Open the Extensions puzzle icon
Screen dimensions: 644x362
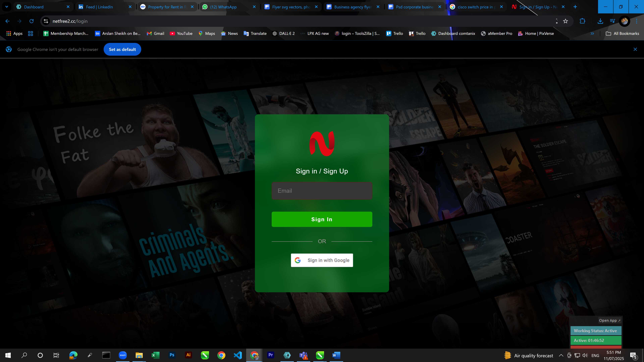tap(582, 21)
